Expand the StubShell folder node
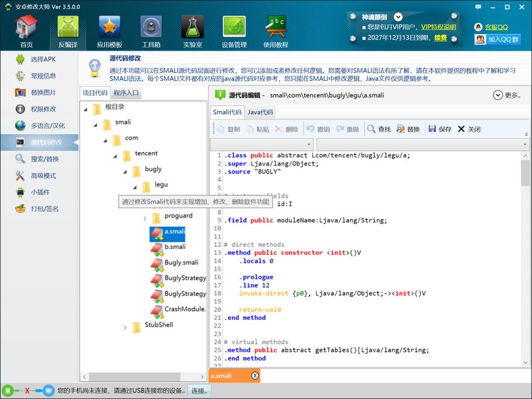532x399 pixels. (x=126, y=328)
